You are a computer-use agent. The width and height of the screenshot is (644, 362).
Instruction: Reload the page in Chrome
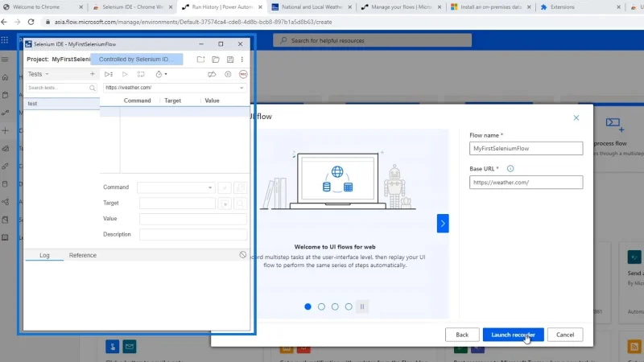pyautogui.click(x=31, y=22)
